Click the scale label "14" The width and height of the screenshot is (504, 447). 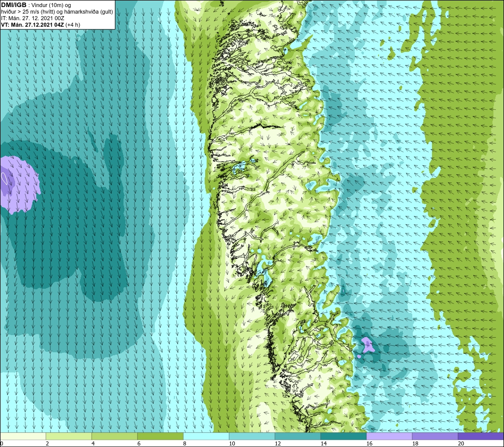pos(324,444)
